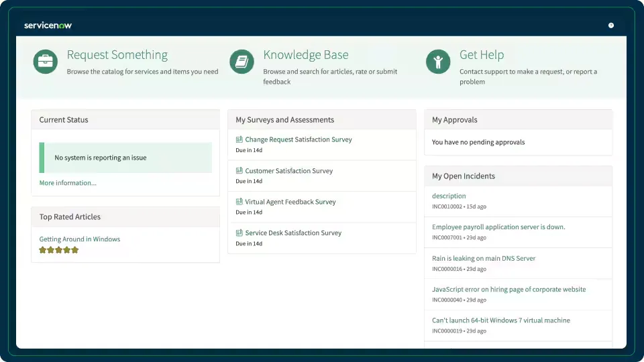
Task: Click the Request Something briefcase icon
Action: tap(46, 62)
